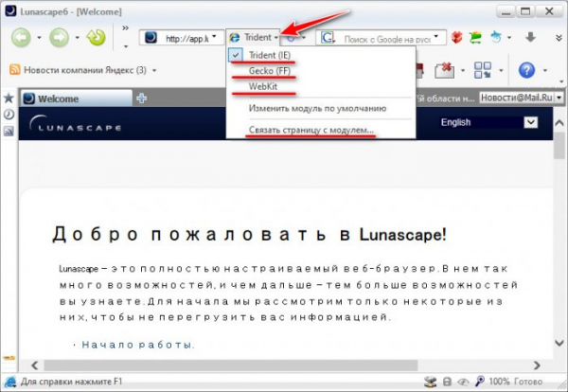Select the Welcome tab
Screen dimensions: 568x392
coord(77,98)
